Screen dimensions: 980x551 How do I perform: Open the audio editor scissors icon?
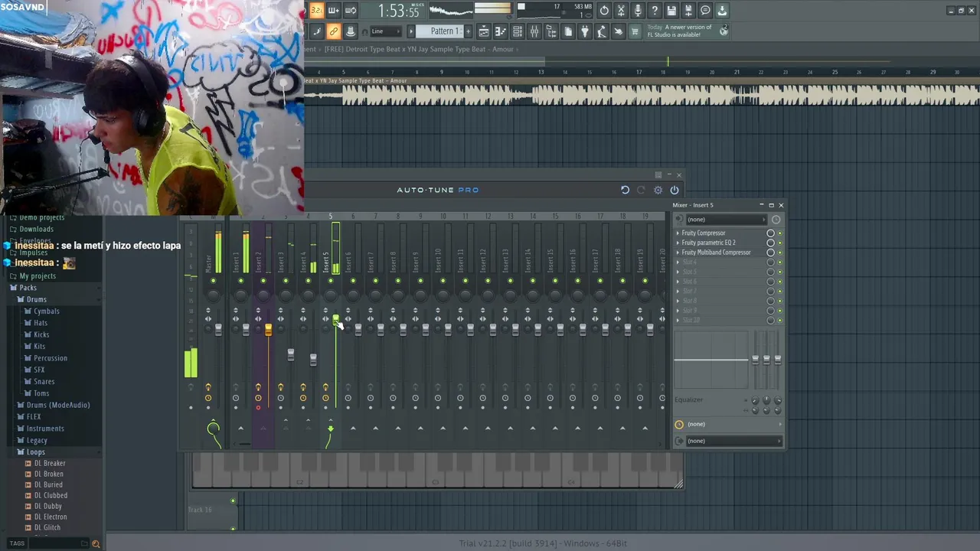coord(621,11)
